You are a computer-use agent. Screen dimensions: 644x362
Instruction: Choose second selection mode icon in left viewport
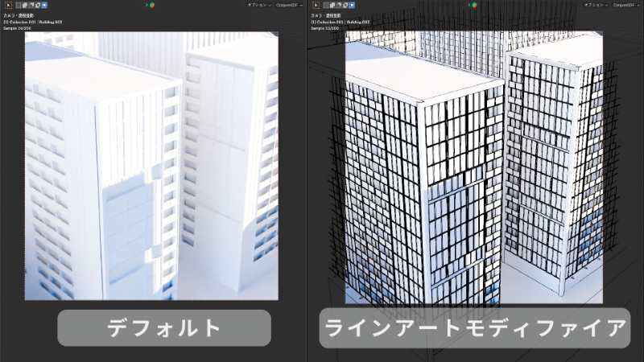point(25,5)
